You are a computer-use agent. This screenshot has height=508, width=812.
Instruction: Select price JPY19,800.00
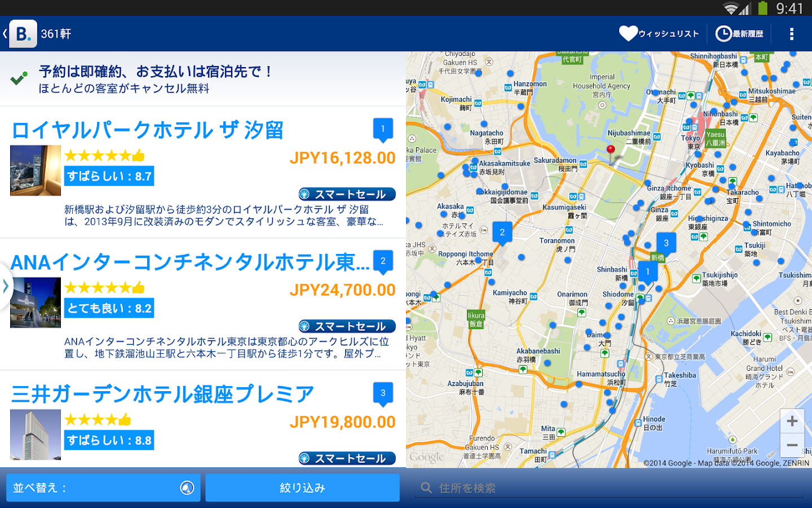343,422
